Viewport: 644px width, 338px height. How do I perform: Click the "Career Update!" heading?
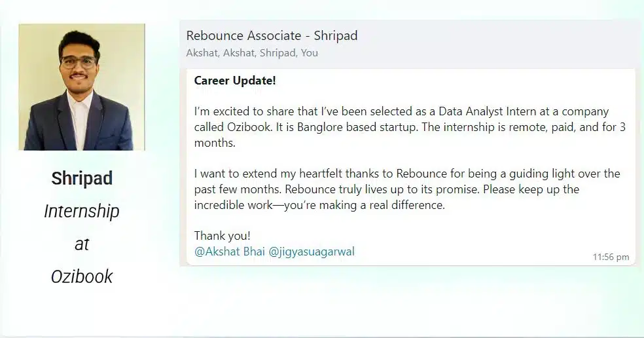[235, 81]
